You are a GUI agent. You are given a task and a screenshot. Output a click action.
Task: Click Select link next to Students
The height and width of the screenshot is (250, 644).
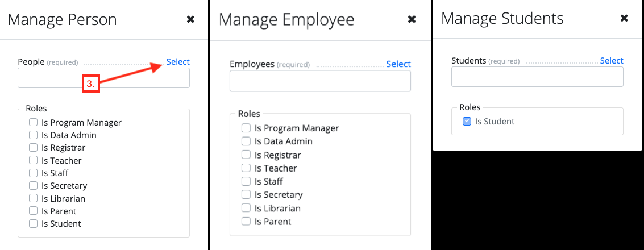[x=612, y=61]
